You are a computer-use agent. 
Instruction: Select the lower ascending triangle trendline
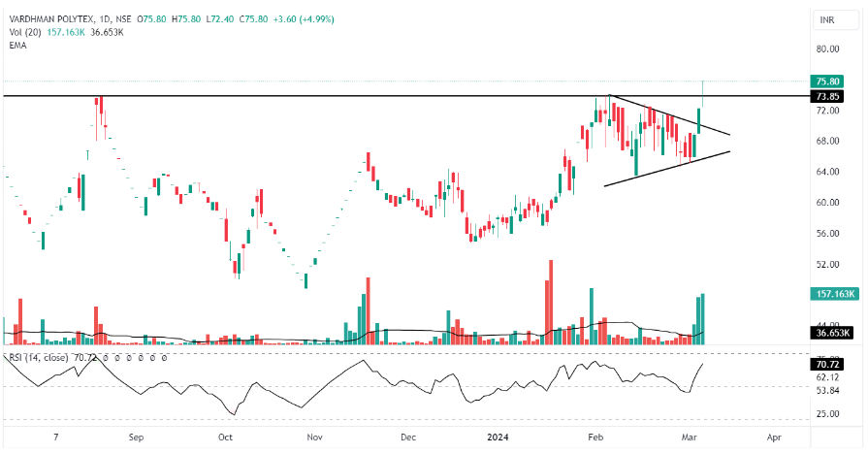[669, 168]
